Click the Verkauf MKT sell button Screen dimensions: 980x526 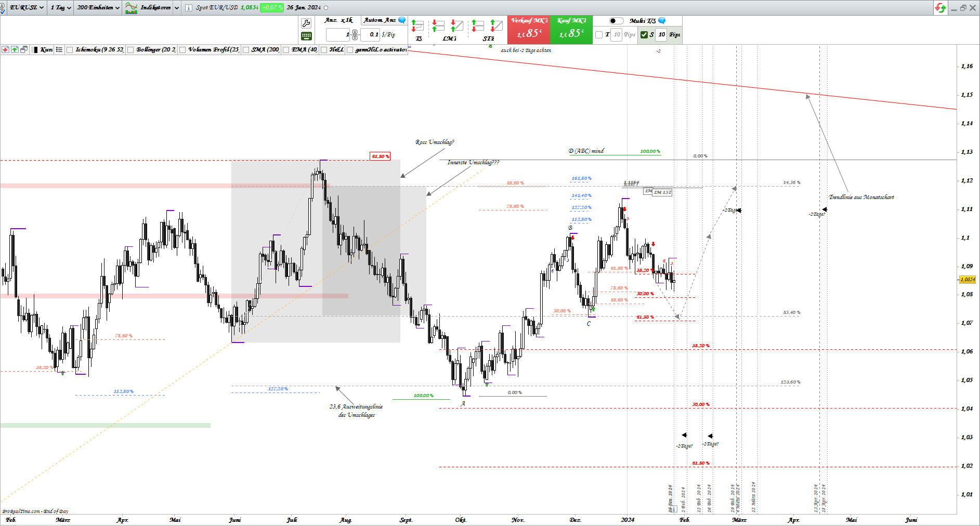click(529, 30)
